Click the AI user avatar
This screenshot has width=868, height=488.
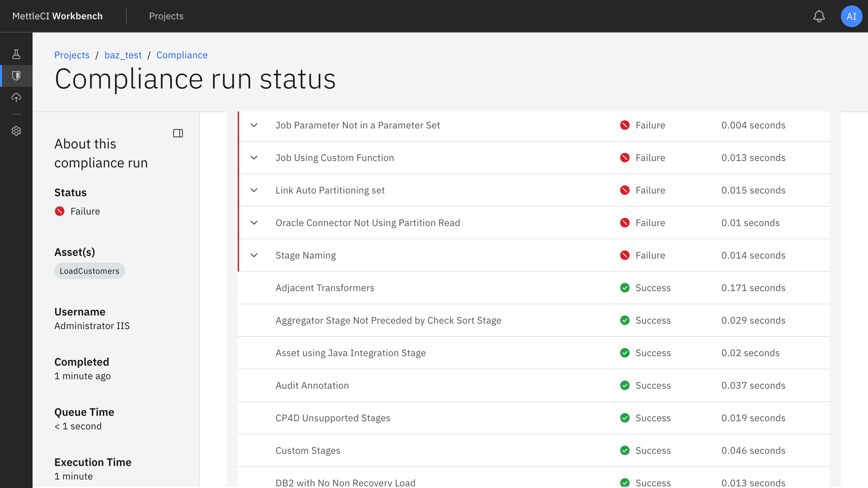tap(852, 16)
